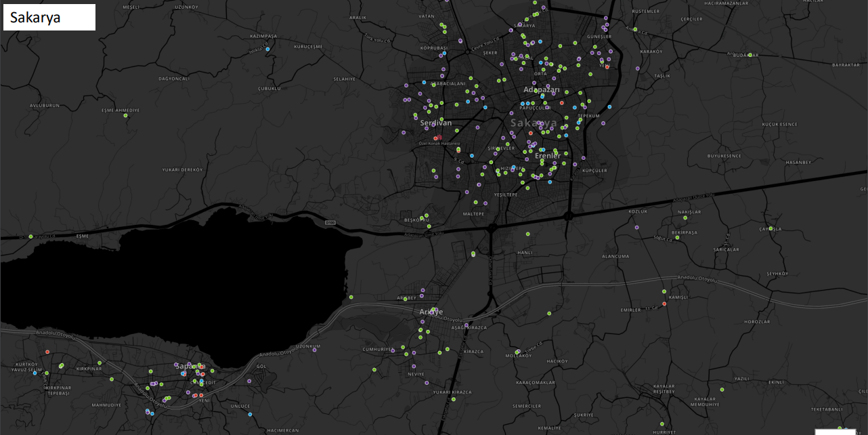Click the D100 road shield
Viewport: 868px width, 435px height.
330,222
